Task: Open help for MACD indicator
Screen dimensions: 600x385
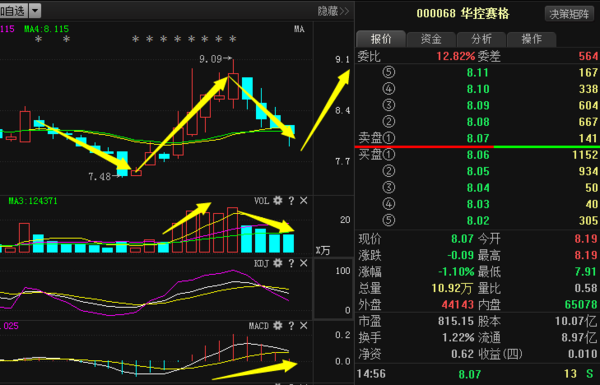Action: [291, 326]
